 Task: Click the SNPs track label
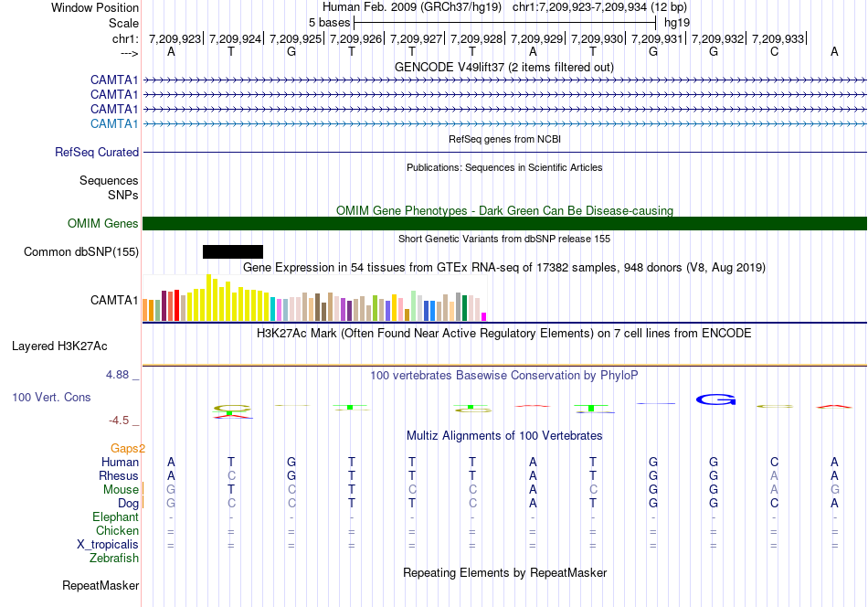click(x=123, y=195)
